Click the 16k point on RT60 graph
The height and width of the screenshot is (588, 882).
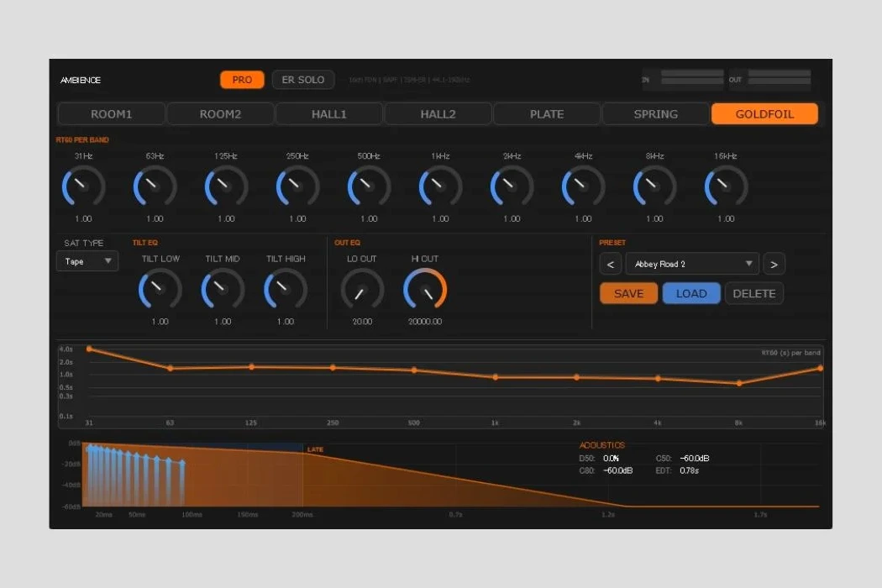tap(820, 369)
